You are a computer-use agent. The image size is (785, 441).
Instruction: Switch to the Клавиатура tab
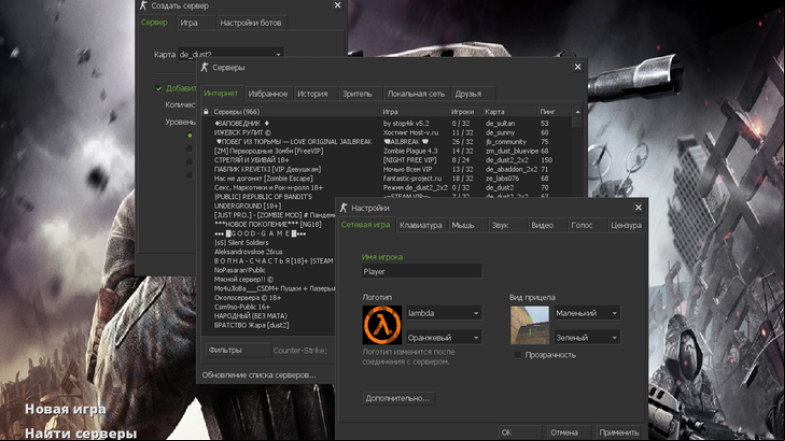[x=421, y=225]
